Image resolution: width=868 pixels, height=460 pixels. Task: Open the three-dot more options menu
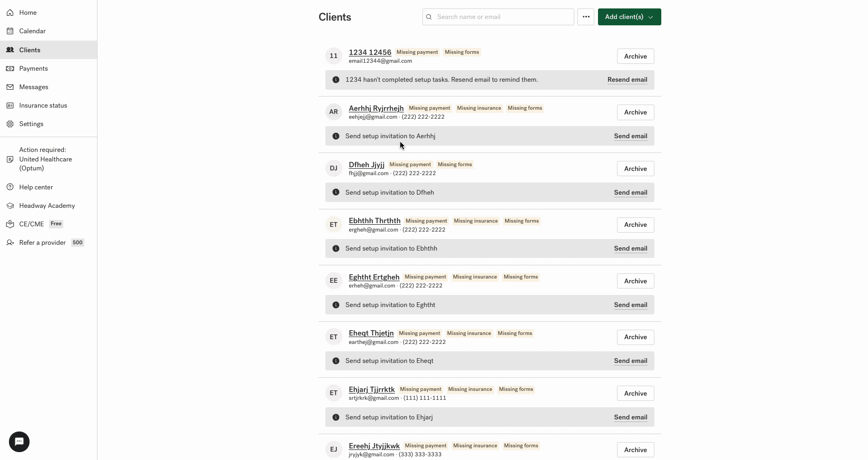[x=586, y=17]
